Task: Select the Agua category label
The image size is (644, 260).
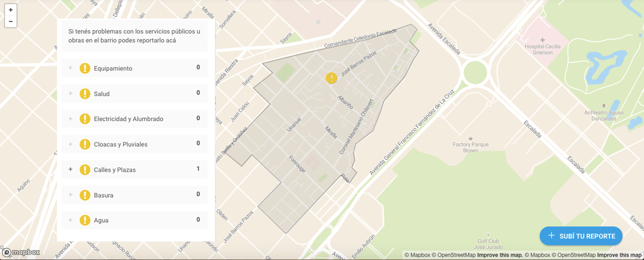Action: click(x=101, y=220)
